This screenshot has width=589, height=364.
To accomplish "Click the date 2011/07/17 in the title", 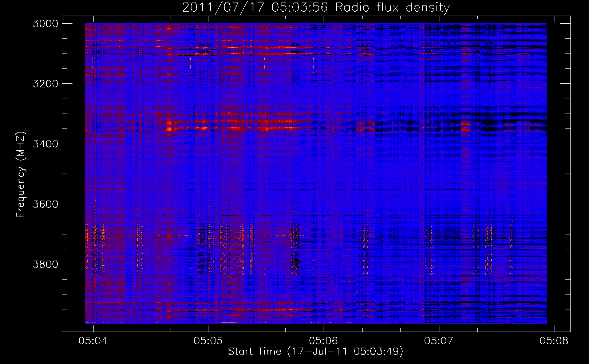I will pos(223,8).
